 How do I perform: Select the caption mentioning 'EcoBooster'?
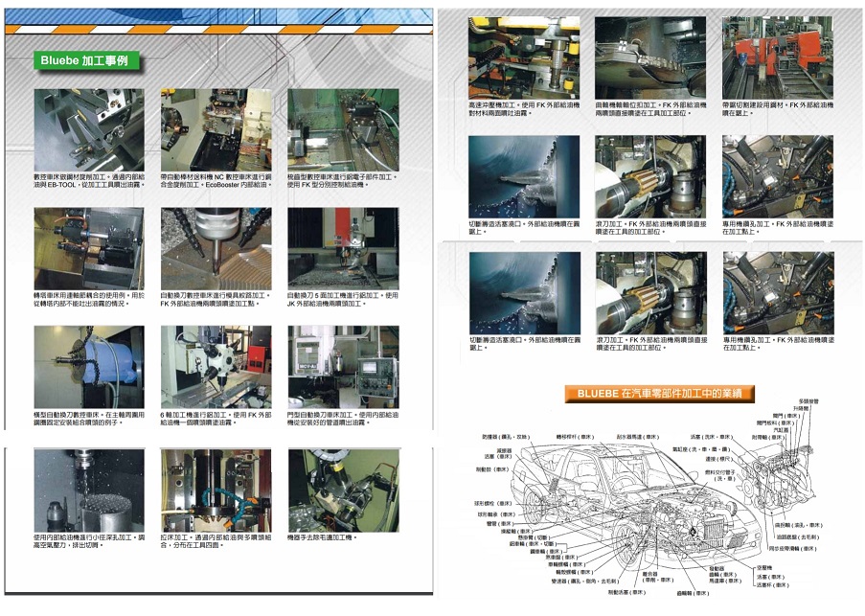(x=216, y=181)
